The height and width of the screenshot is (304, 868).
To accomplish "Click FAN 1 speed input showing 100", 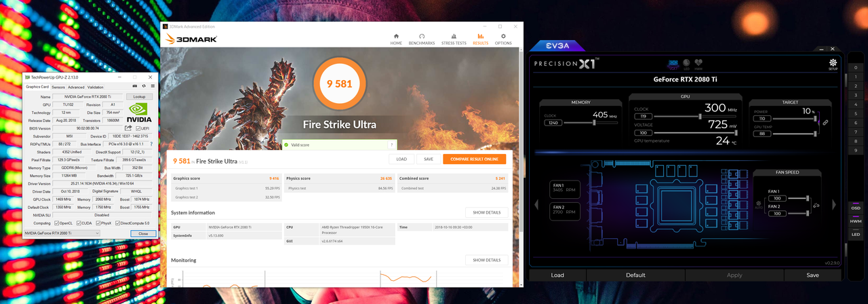I will 777,198.
